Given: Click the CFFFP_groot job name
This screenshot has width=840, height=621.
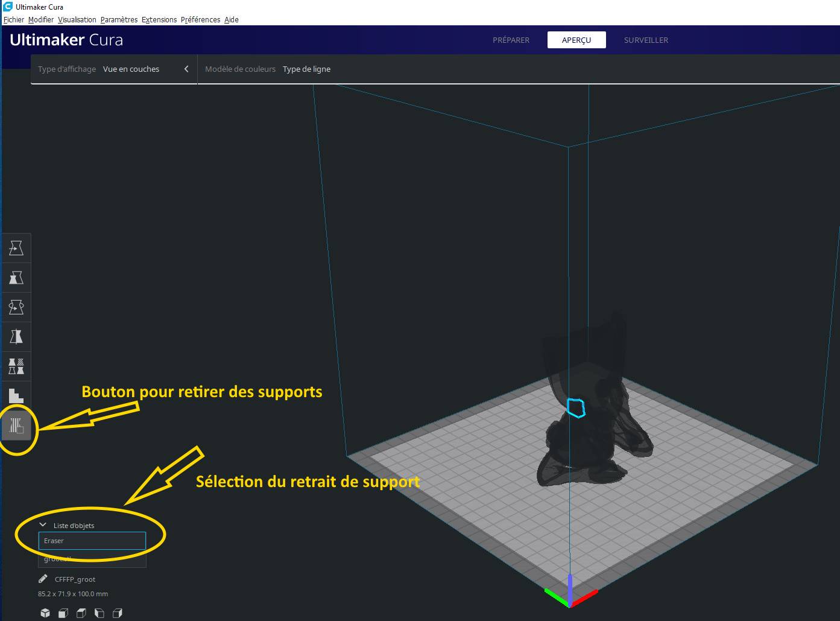Looking at the screenshot, I should click(75, 579).
